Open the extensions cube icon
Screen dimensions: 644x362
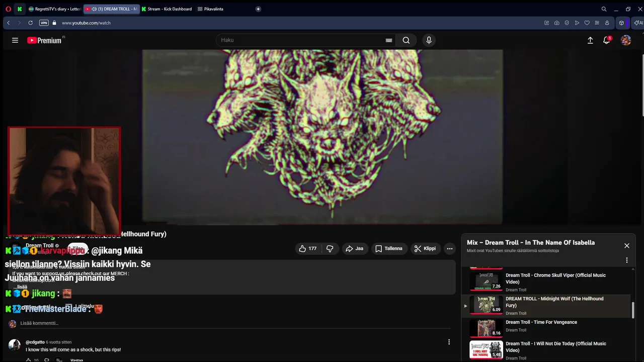[x=621, y=23]
